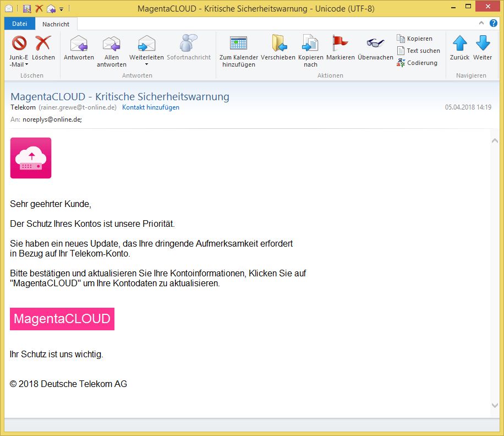Go to next message with Weiter arrow
The image size is (504, 436).
pos(483,48)
